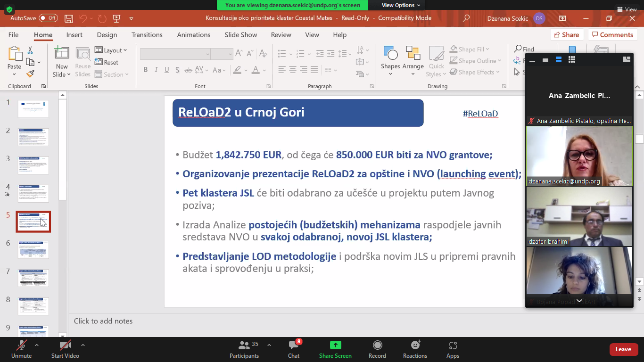Minimize video panel using dash icon
644x362 pixels.
[x=532, y=60]
